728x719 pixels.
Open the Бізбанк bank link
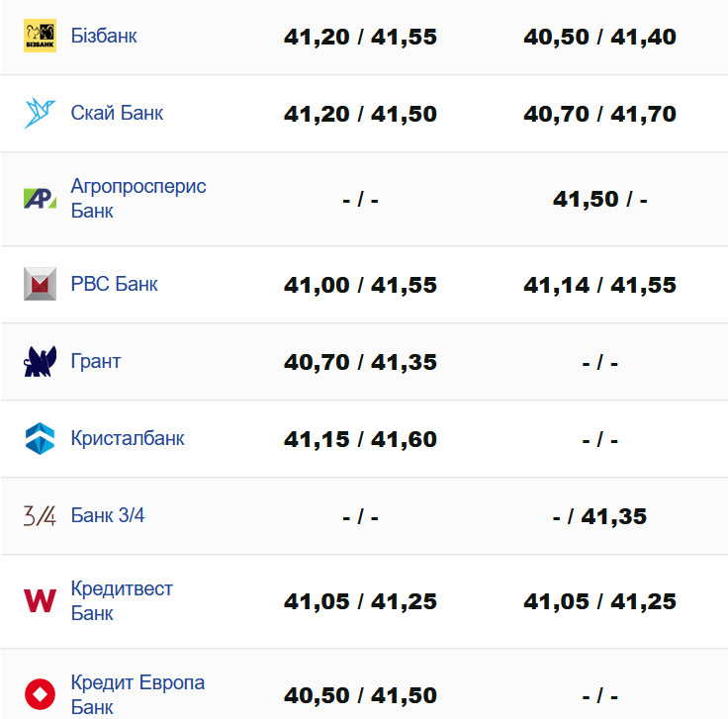[x=104, y=37]
